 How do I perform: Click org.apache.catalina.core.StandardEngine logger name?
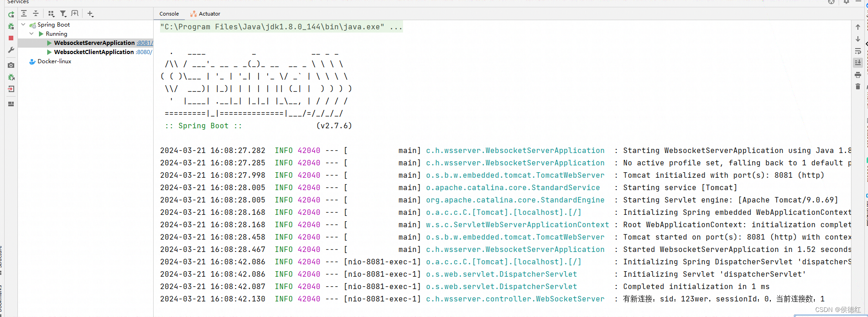pos(515,200)
